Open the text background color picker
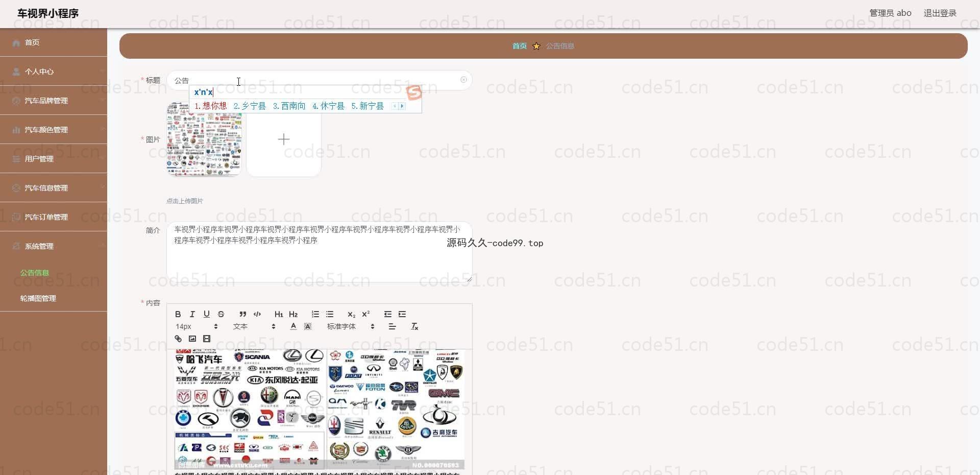The image size is (980, 475). coord(308,326)
